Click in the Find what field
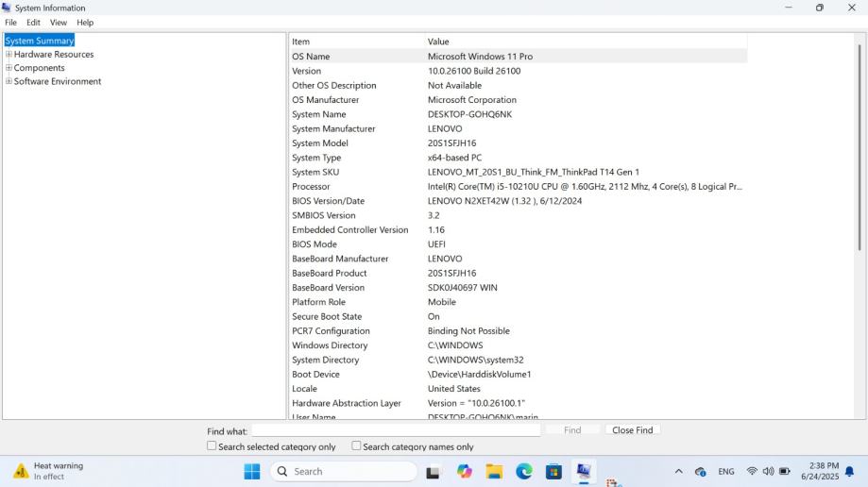This screenshot has height=487, width=868. tap(396, 430)
